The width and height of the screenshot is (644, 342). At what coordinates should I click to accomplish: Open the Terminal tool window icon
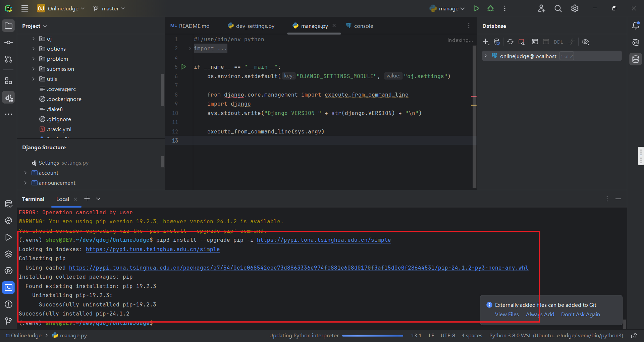(9, 287)
